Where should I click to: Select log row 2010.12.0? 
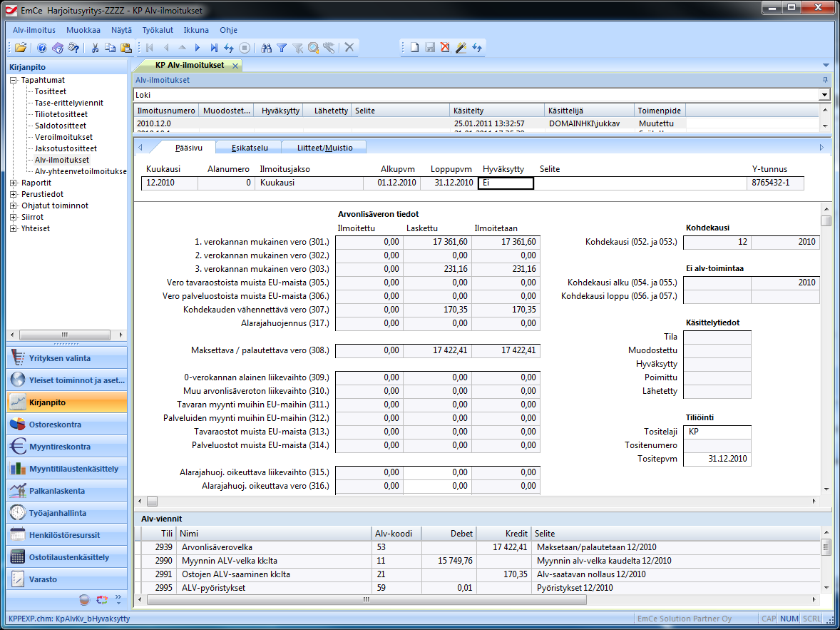pos(476,123)
